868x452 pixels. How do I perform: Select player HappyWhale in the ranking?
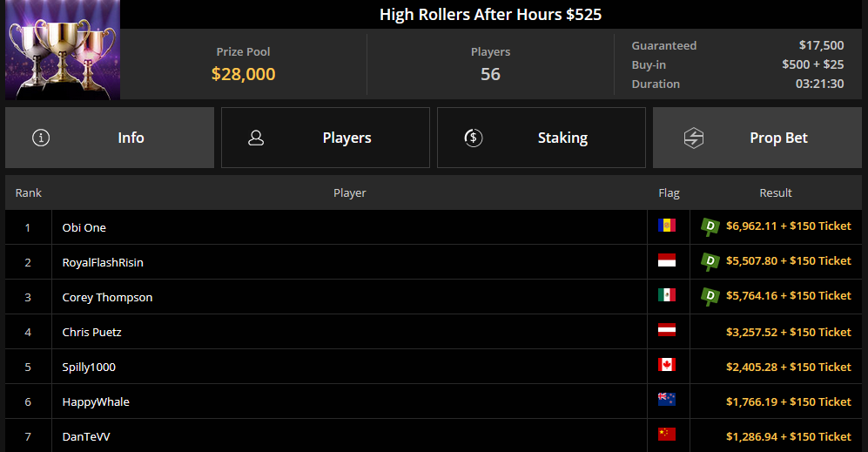click(x=96, y=402)
